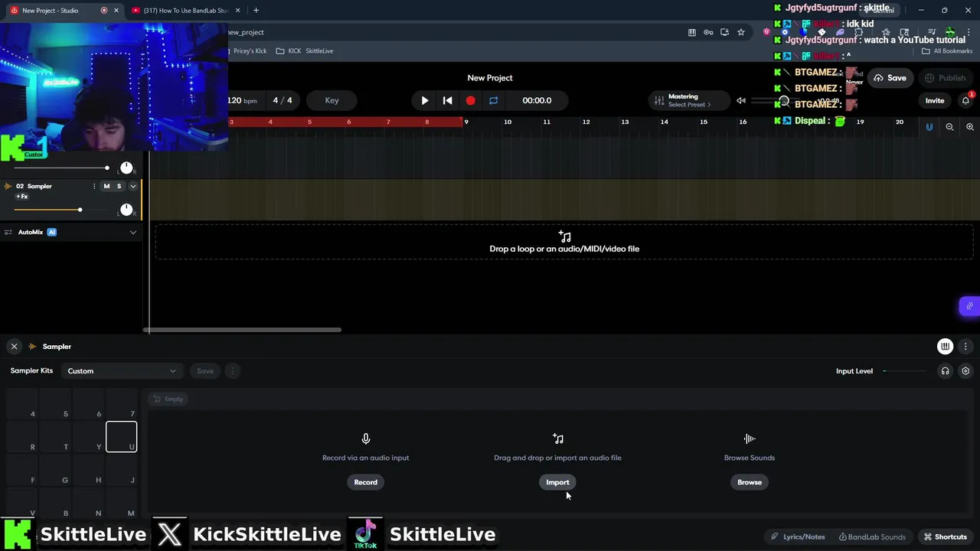Screen dimensions: 980x551
Task: Open the notifications bell
Action: click(965, 100)
